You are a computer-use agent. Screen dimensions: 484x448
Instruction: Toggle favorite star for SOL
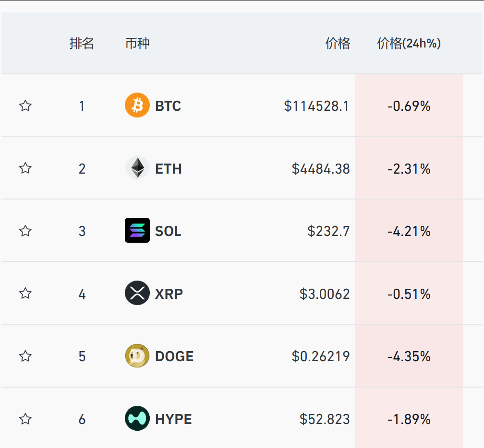(x=25, y=231)
